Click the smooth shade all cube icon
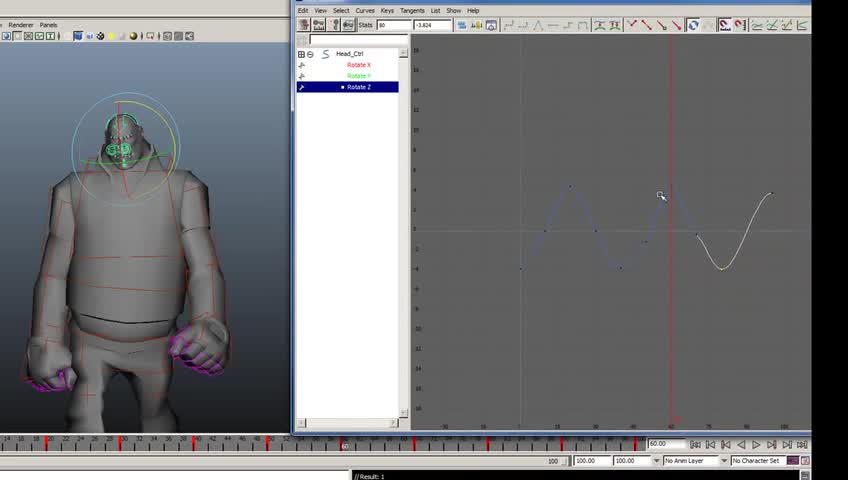848x480 pixels. pyautogui.click(x=78, y=36)
